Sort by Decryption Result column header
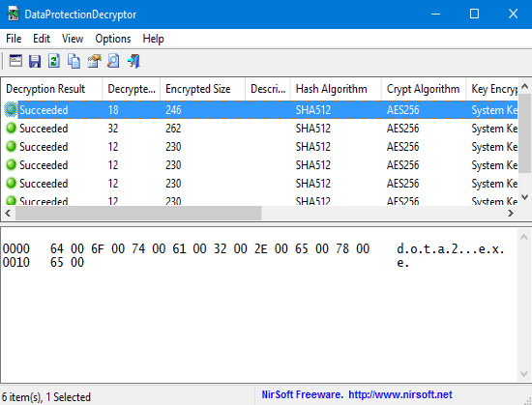This screenshot has height=405, width=532. point(51,89)
